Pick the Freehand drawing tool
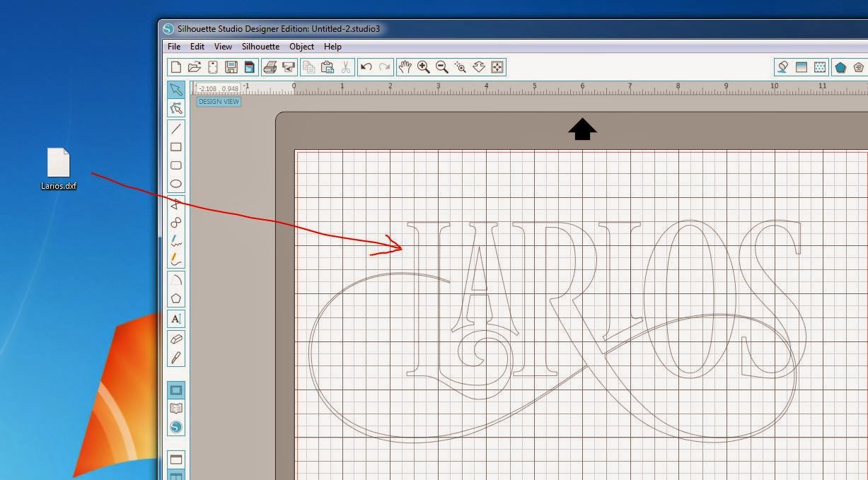 [176, 241]
